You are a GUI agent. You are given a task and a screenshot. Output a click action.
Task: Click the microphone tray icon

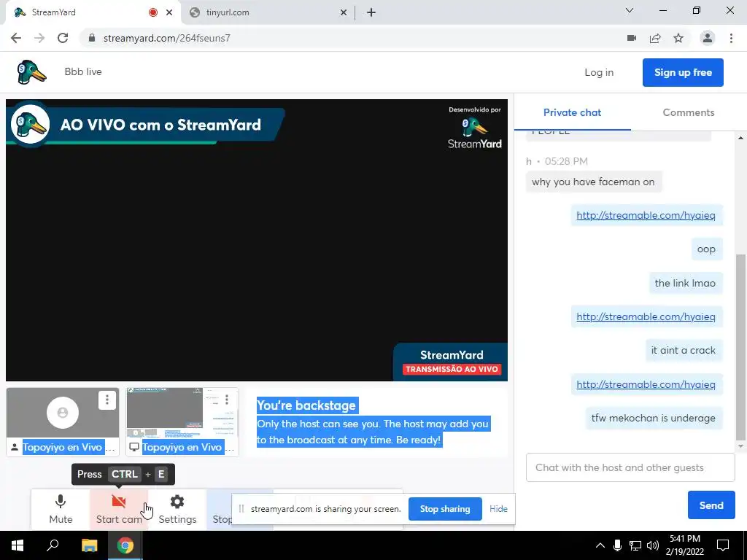(x=617, y=545)
